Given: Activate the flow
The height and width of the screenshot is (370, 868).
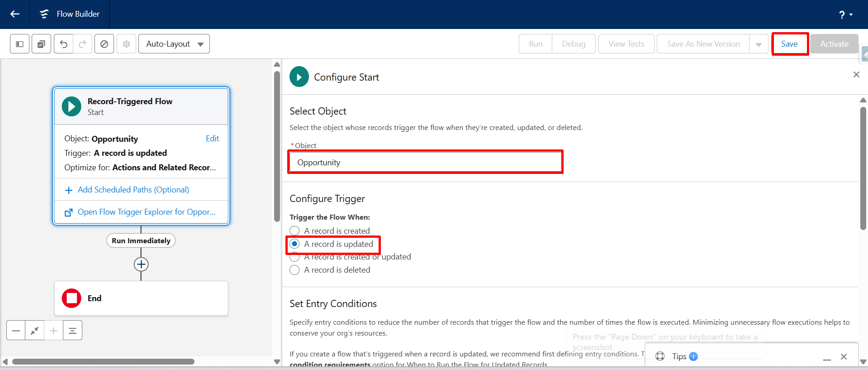Looking at the screenshot, I should point(834,44).
